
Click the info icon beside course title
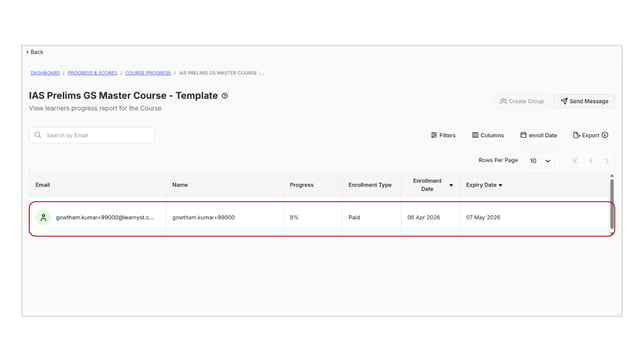[x=225, y=96]
